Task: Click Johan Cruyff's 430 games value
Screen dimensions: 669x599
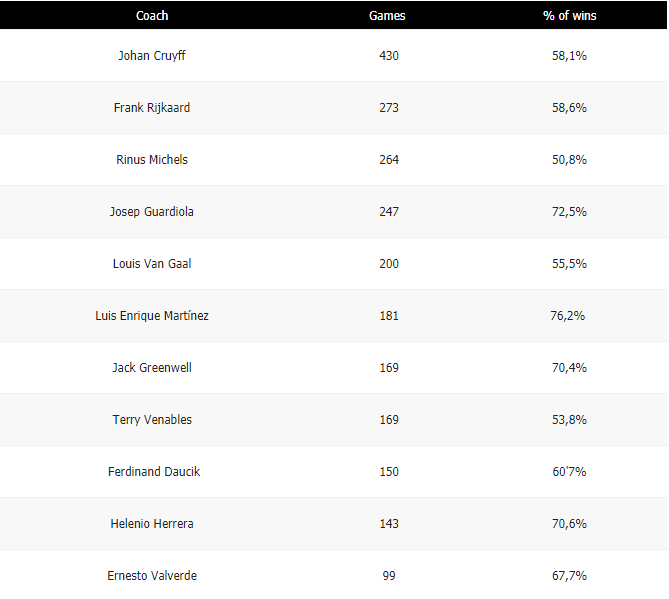Action: [389, 56]
